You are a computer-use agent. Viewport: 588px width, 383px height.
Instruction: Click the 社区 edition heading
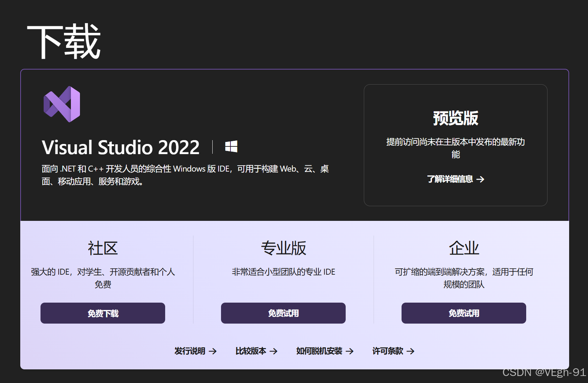pos(103,248)
